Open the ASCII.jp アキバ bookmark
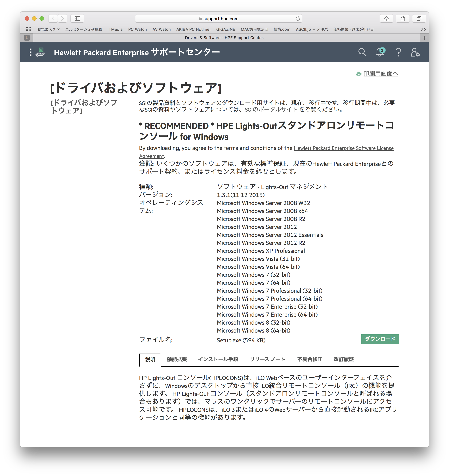Screen dimensions: 449x476 coord(312,29)
